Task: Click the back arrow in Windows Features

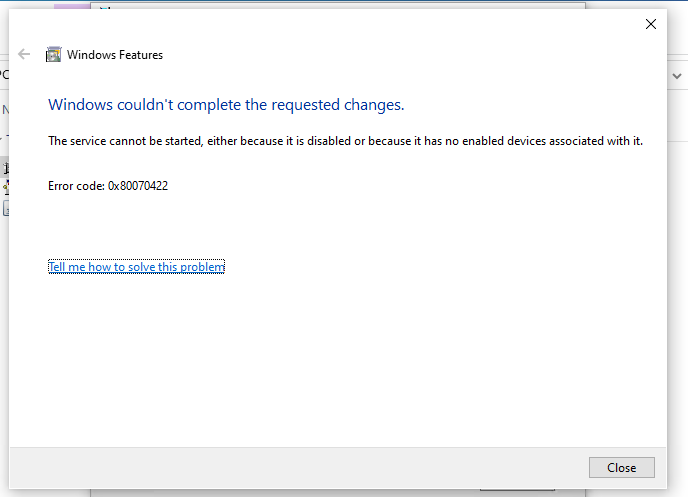Action: [x=25, y=55]
